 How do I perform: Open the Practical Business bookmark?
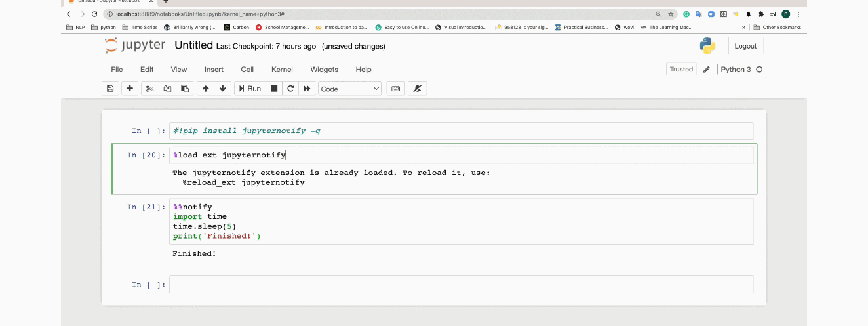click(x=582, y=27)
